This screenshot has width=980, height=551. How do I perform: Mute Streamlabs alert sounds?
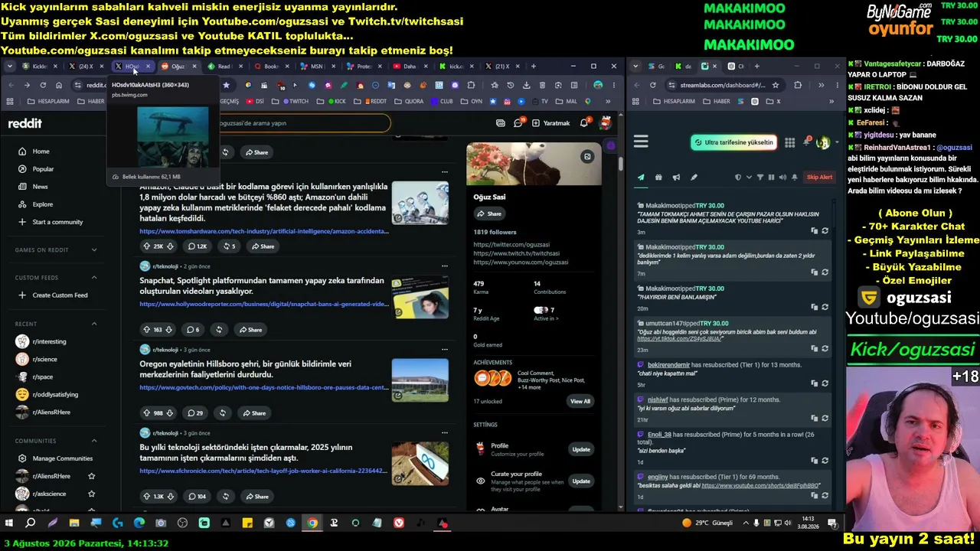coord(782,178)
